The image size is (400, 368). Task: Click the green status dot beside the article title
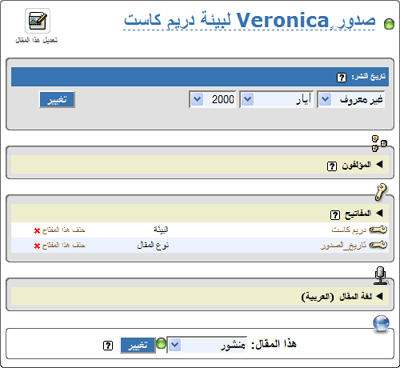point(389,24)
